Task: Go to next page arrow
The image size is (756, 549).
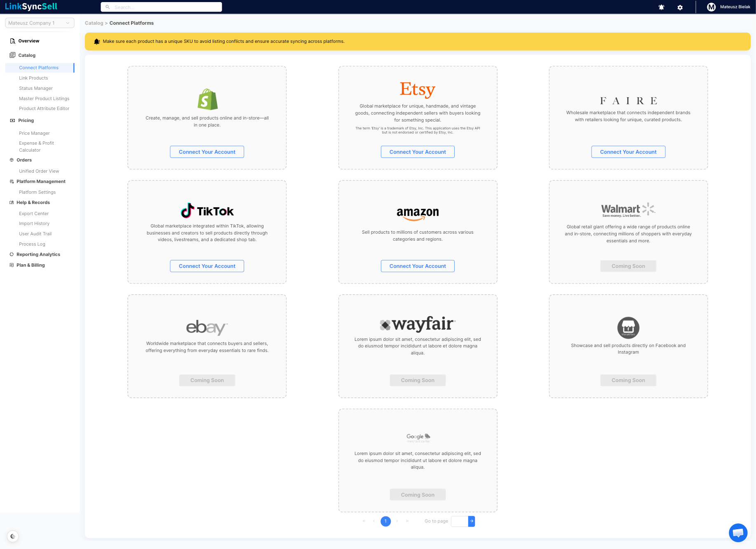Action: click(x=397, y=521)
